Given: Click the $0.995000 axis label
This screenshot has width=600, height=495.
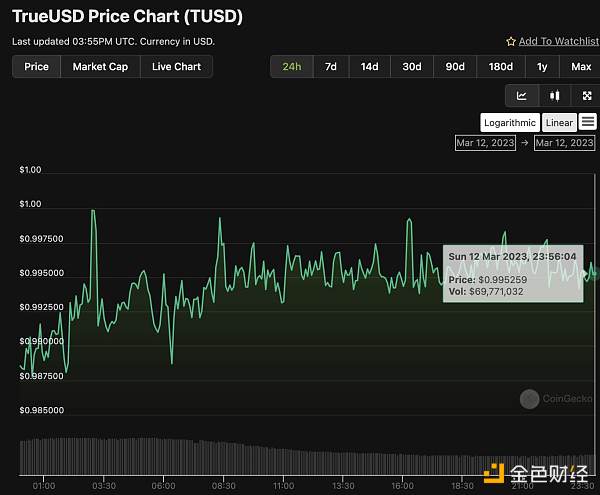Looking at the screenshot, I should click(42, 273).
